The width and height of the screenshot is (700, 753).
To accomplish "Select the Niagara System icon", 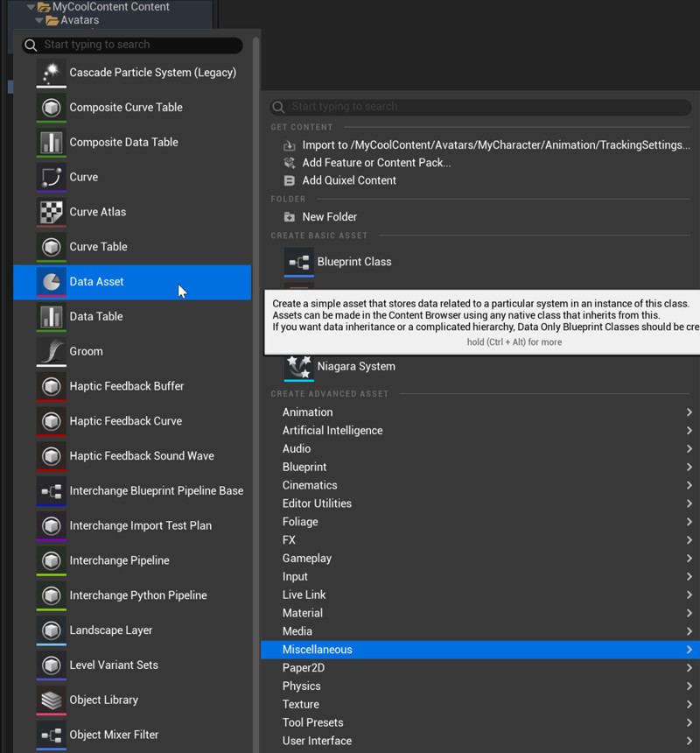I will 299,366.
